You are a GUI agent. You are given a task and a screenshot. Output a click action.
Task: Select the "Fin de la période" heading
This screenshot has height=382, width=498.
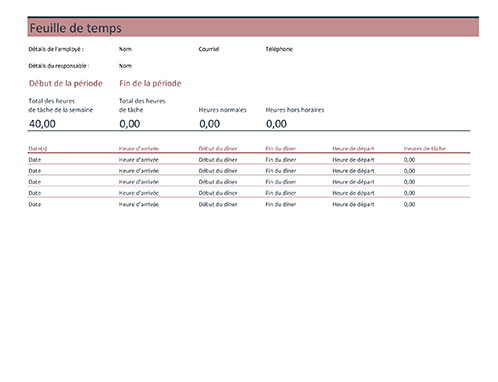(150, 83)
